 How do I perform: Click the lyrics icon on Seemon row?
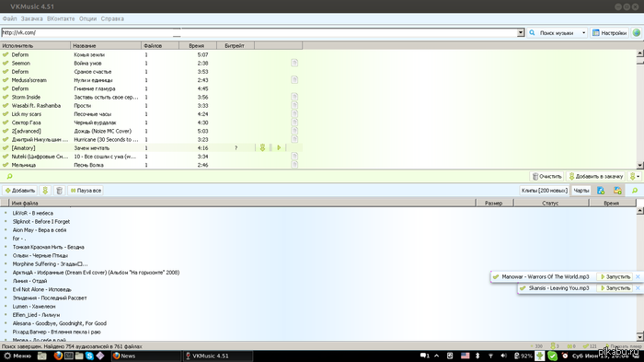(x=294, y=63)
